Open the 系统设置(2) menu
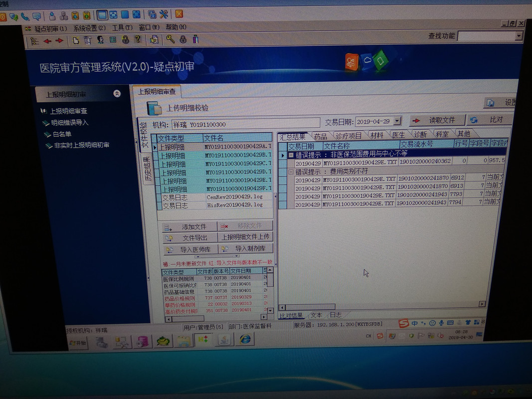 (90, 28)
